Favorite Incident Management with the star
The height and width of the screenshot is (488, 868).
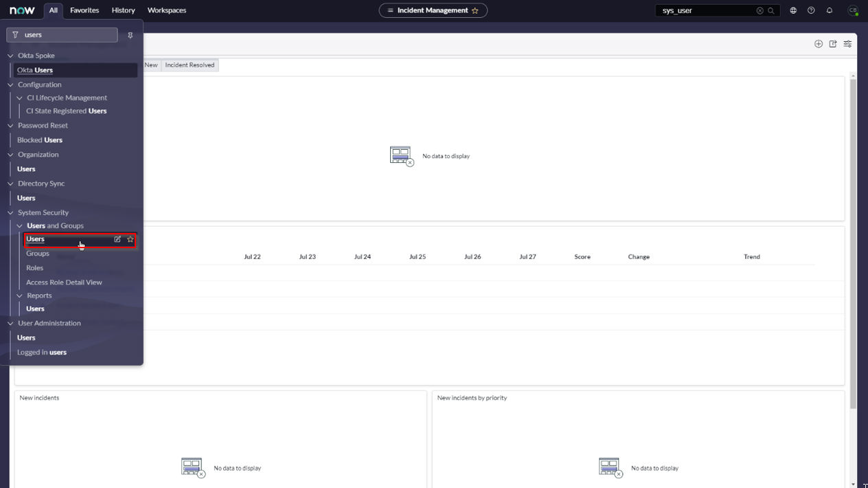point(475,10)
